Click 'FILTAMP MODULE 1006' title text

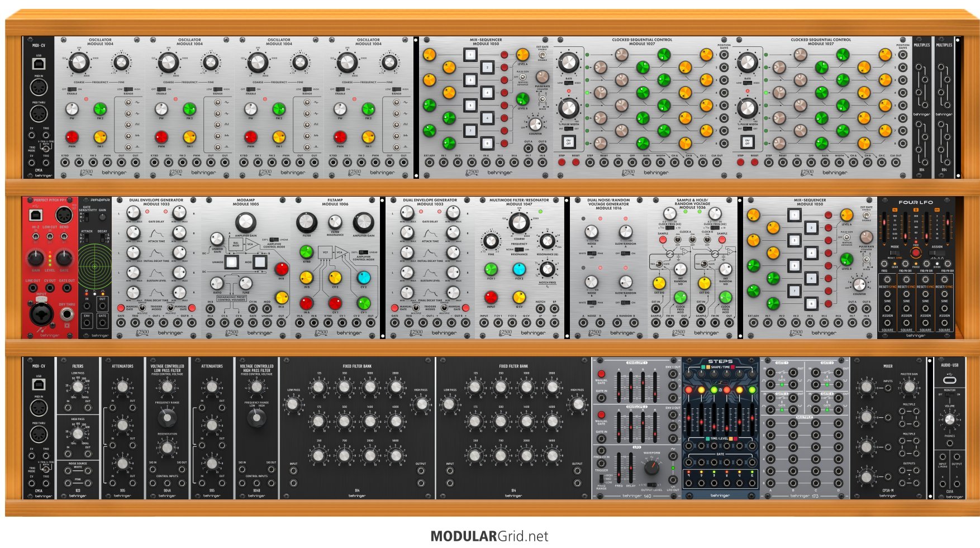pyautogui.click(x=335, y=202)
